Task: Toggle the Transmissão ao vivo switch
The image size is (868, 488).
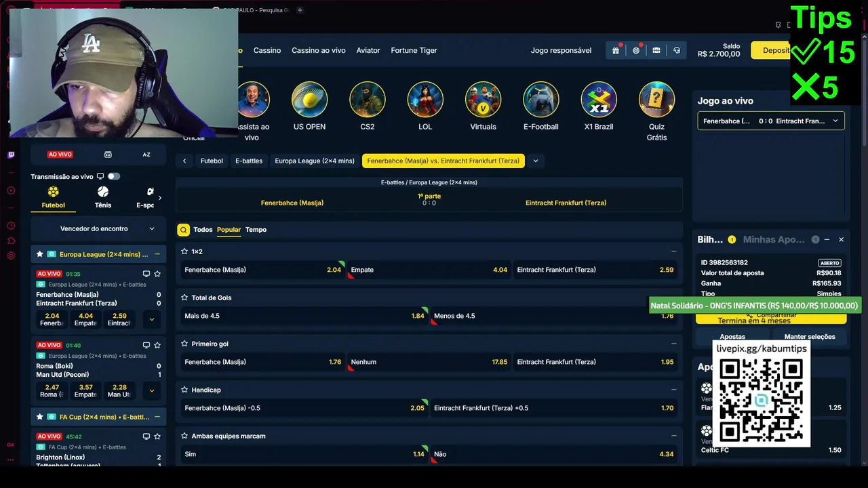Action: pyautogui.click(x=113, y=176)
